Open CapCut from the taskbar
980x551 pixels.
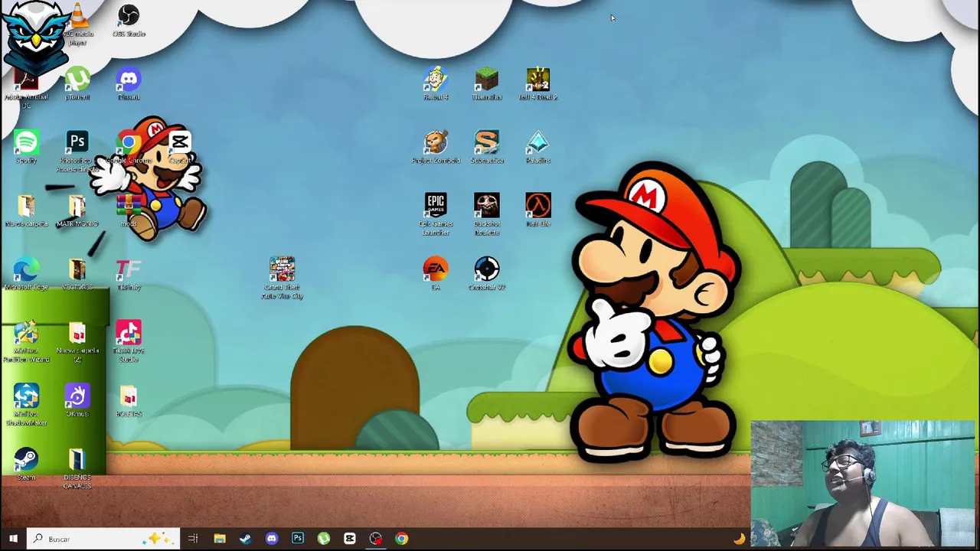pyautogui.click(x=350, y=539)
